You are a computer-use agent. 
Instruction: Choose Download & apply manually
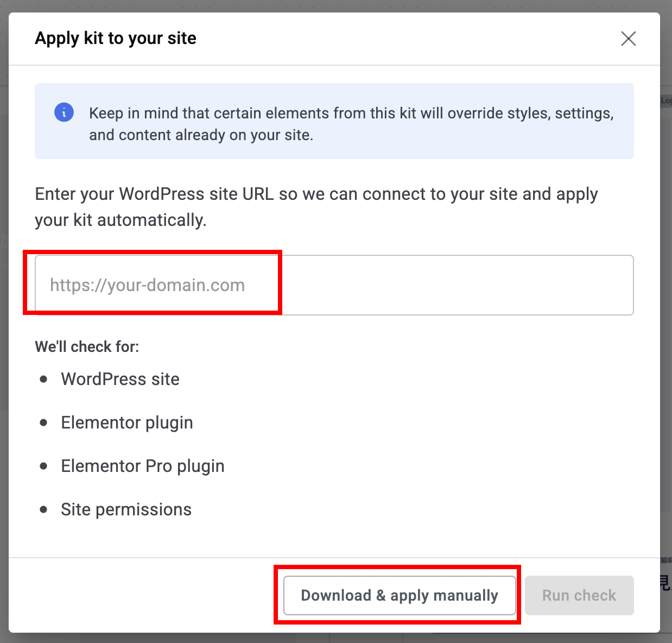(x=400, y=595)
